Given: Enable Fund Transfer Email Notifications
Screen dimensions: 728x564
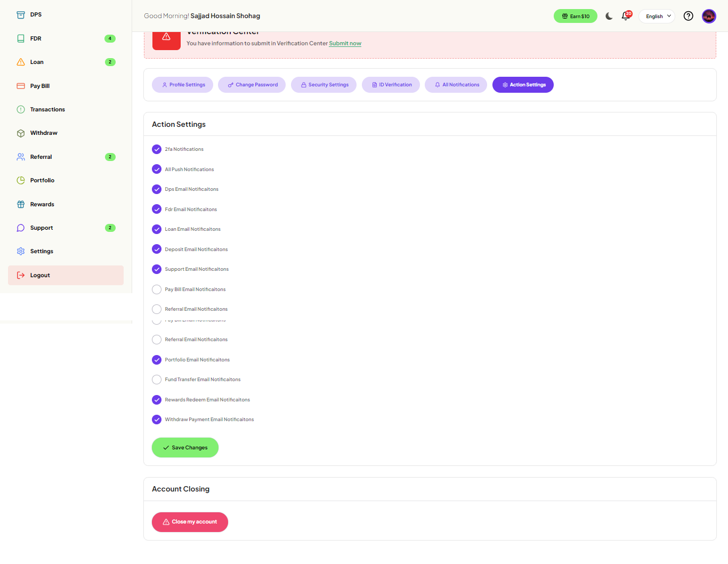Looking at the screenshot, I should (157, 380).
